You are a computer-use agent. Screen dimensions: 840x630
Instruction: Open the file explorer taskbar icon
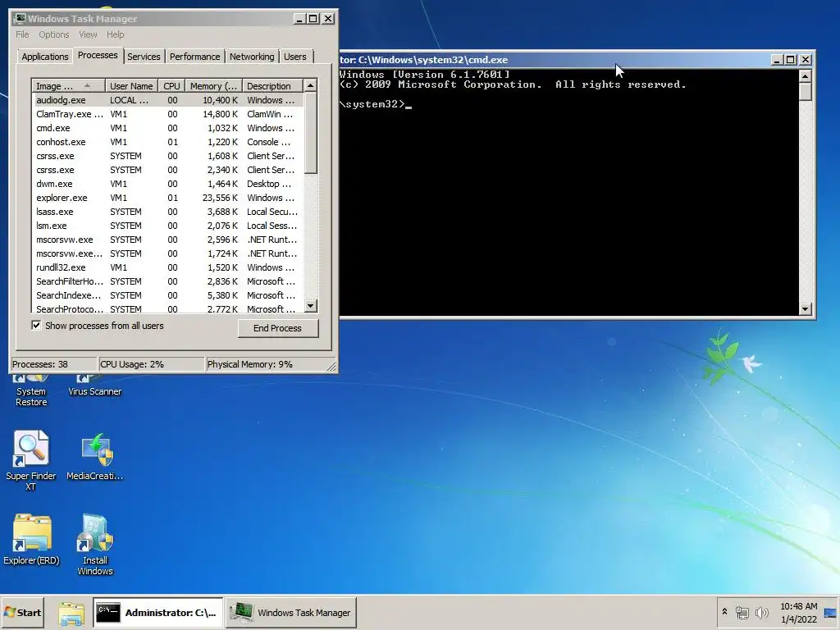pyautogui.click(x=71, y=613)
